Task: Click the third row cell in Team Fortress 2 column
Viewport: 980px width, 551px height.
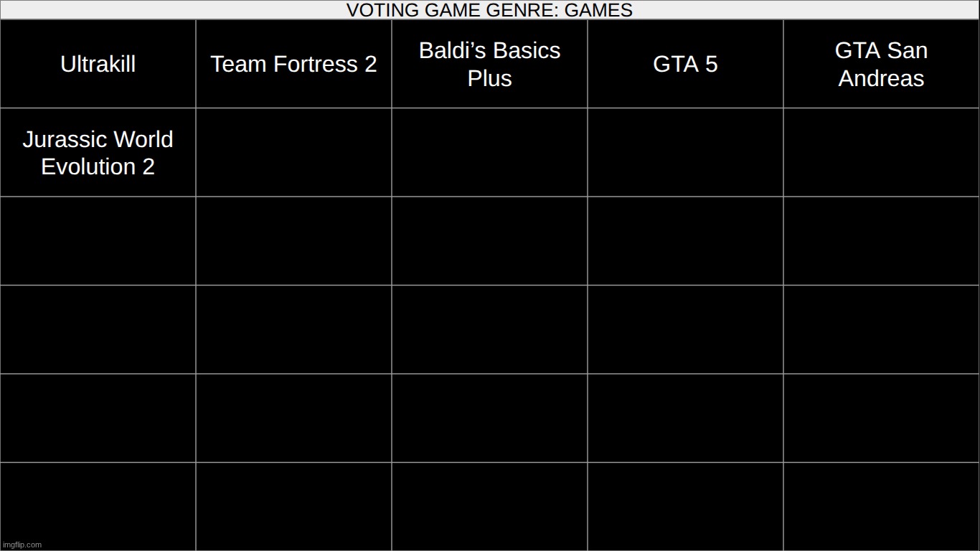Action: [293, 241]
